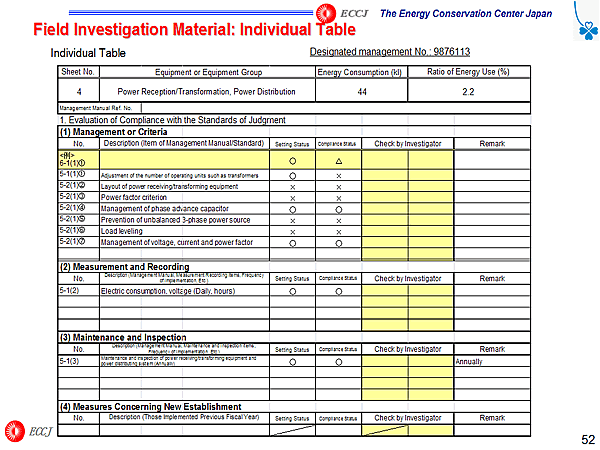The height and width of the screenshot is (450, 600).
Task: Click the energy consumption value 44
Action: pyautogui.click(x=362, y=91)
